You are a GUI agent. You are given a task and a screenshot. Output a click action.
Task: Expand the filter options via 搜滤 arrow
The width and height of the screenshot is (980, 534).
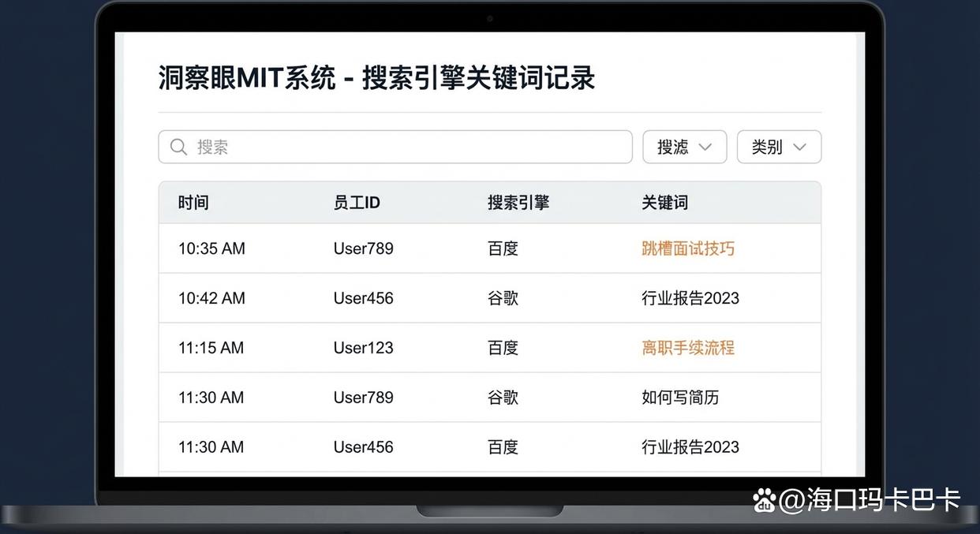coord(705,147)
